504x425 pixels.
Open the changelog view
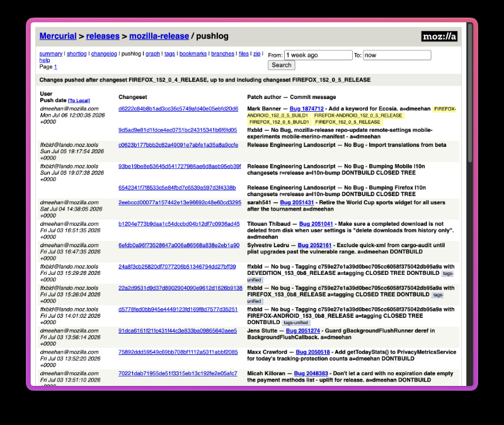click(x=104, y=54)
